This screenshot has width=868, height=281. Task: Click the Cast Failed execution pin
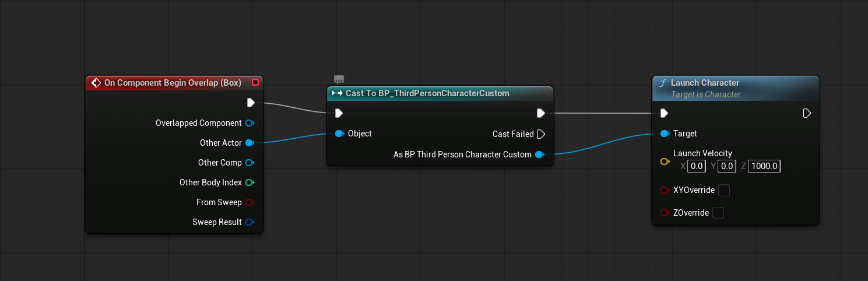541,134
